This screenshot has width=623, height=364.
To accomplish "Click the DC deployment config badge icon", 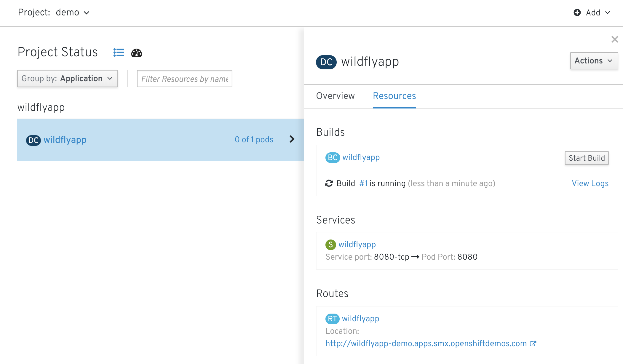I will (326, 62).
